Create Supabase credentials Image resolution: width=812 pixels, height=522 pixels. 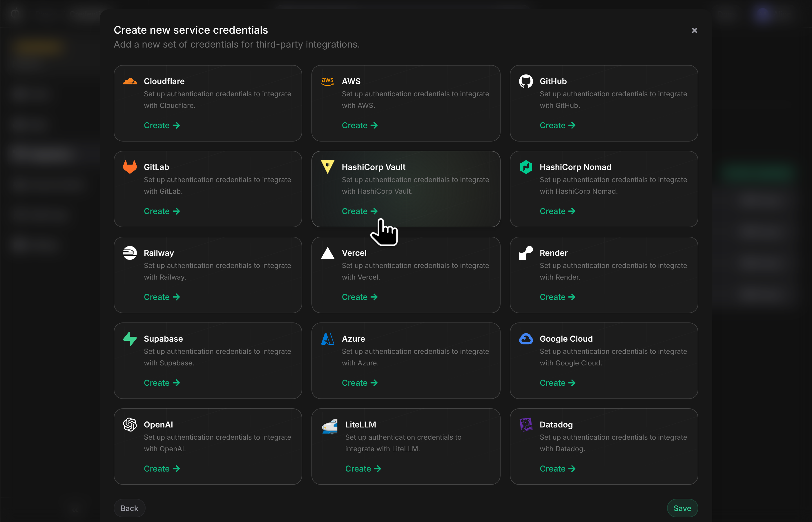(162, 383)
